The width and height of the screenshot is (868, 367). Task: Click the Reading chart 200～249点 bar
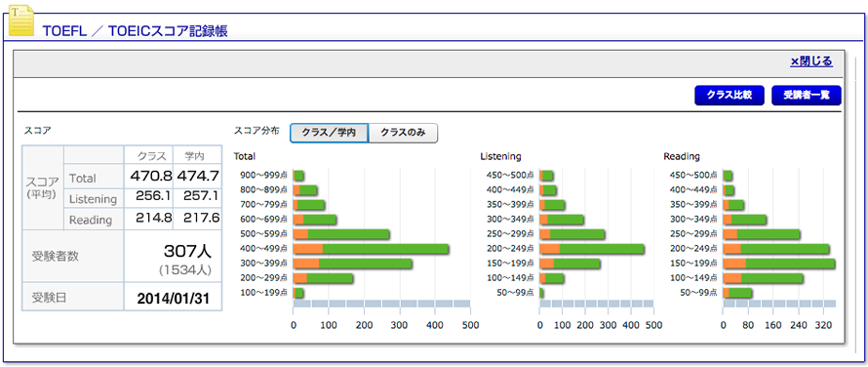pos(776,249)
